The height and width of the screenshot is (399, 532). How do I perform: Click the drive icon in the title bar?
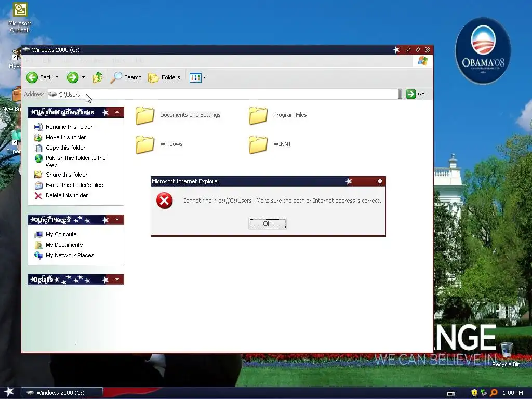[x=26, y=49]
